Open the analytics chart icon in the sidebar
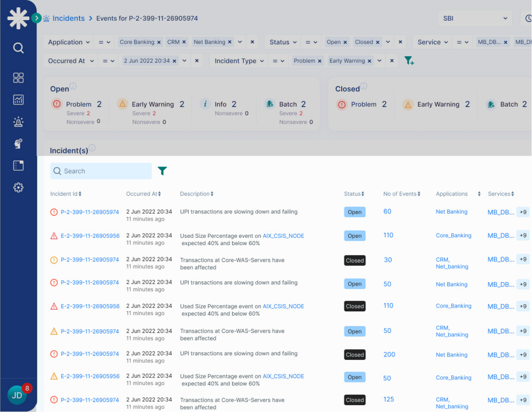The image size is (532, 412). point(18,100)
